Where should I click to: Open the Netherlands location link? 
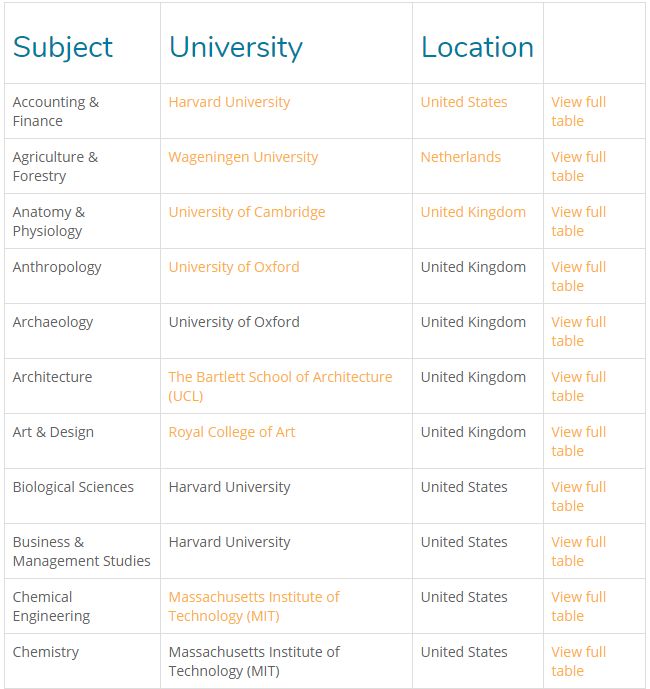click(461, 157)
